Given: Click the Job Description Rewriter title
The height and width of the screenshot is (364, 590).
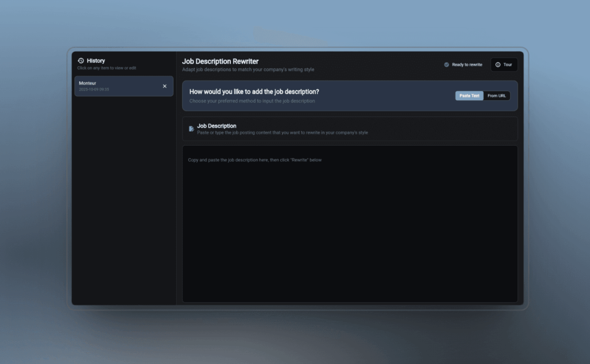Looking at the screenshot, I should click(x=220, y=61).
